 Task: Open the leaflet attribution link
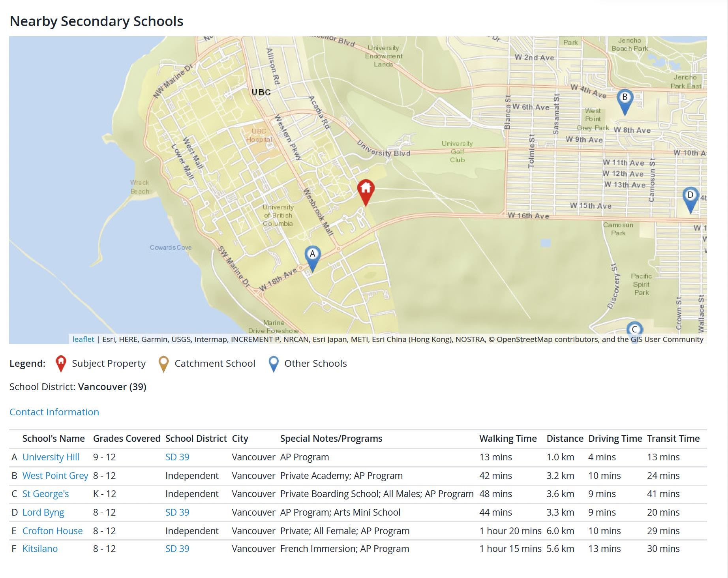point(83,339)
